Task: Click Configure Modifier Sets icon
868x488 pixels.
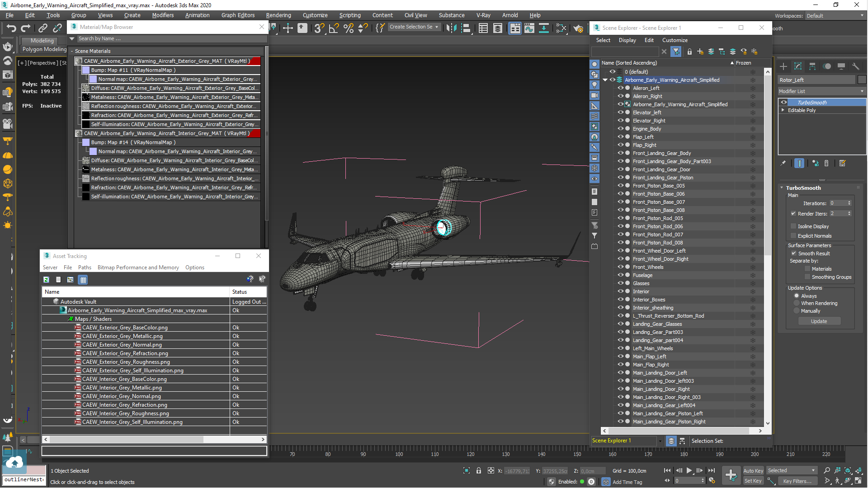Action: (x=842, y=163)
